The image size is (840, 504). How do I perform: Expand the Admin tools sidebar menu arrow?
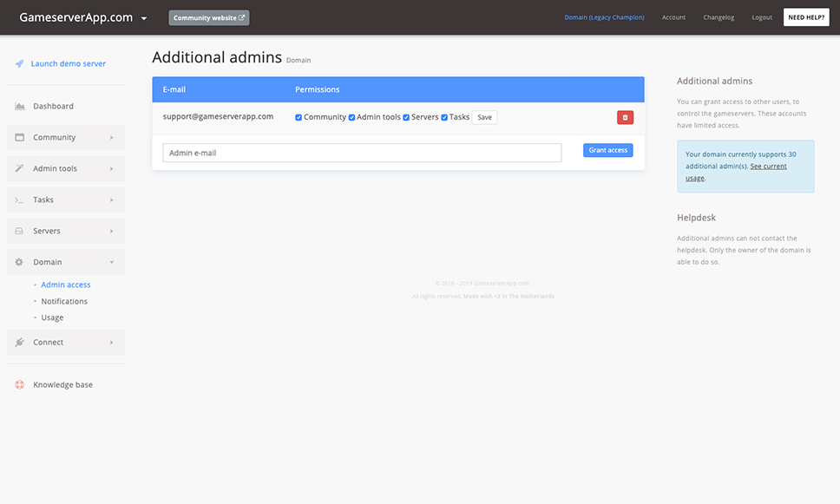[111, 168]
